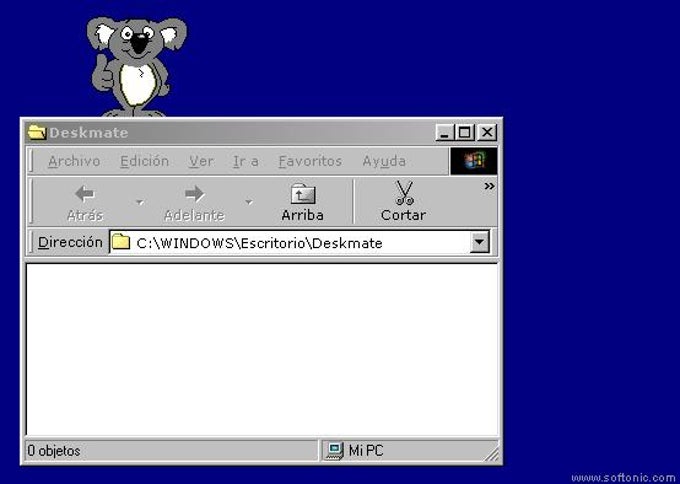Show more toolbar buttons with the chevron
Image resolution: width=680 pixels, height=484 pixels.
pos(490,186)
